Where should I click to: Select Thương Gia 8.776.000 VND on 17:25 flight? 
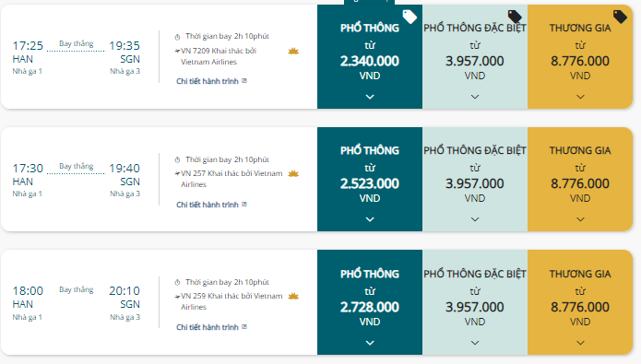tap(580, 57)
